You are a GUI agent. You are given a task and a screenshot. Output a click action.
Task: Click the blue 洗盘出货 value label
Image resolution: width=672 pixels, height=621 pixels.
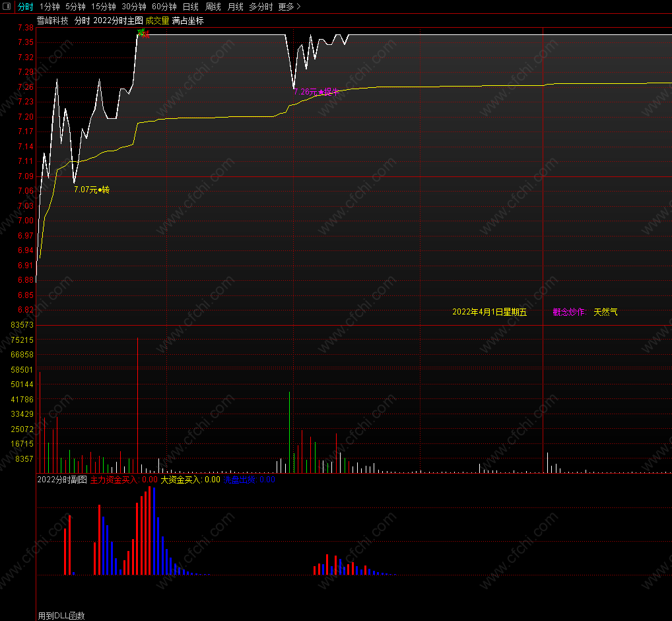coord(250,480)
